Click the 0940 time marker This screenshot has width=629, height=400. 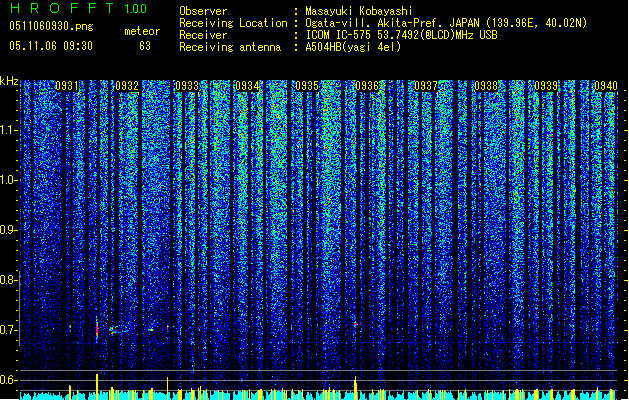[606, 86]
